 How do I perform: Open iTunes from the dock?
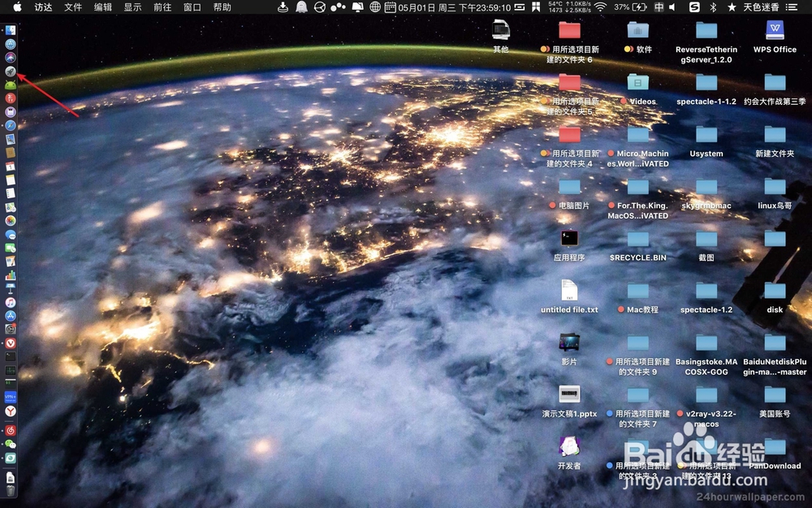[x=11, y=302]
